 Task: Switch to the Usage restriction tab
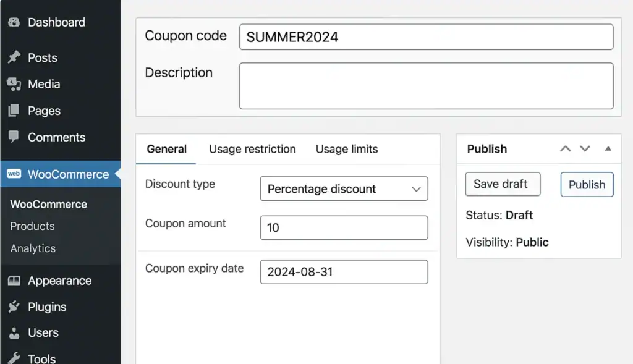(252, 149)
